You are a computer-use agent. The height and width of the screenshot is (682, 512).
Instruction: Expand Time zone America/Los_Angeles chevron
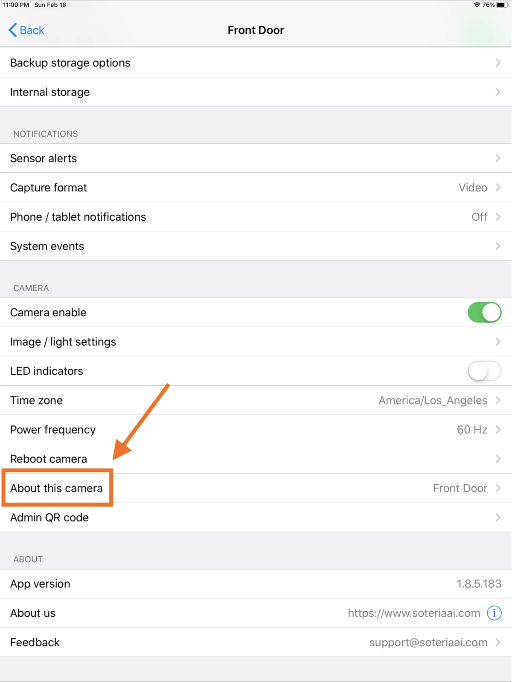click(498, 400)
